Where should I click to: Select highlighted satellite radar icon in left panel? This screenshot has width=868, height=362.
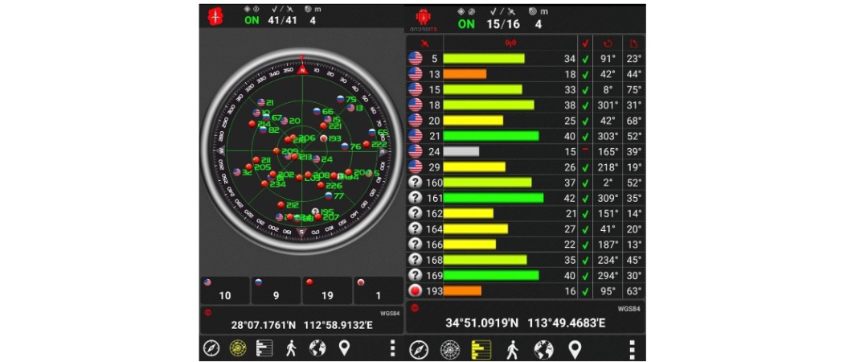237,348
